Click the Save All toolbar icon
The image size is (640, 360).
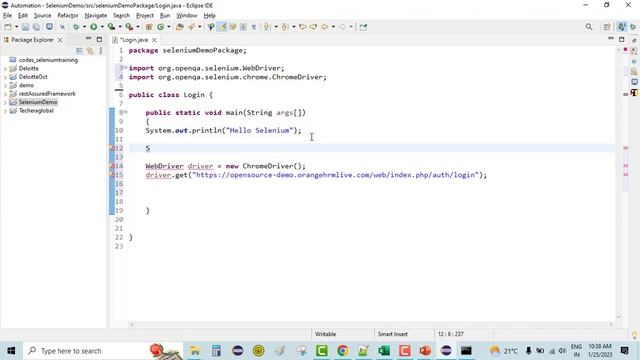36,27
